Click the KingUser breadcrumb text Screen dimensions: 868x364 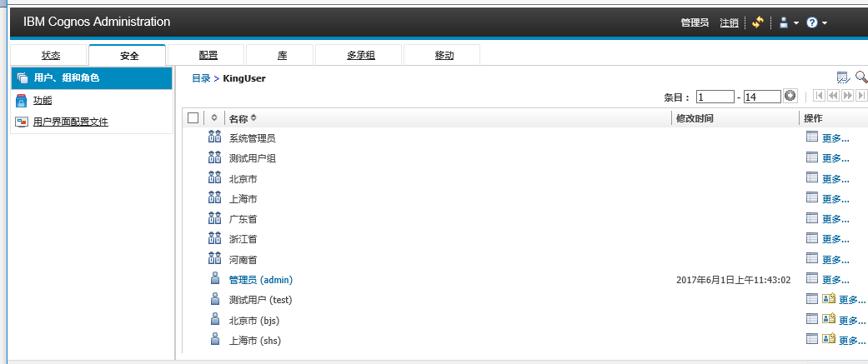[x=244, y=78]
